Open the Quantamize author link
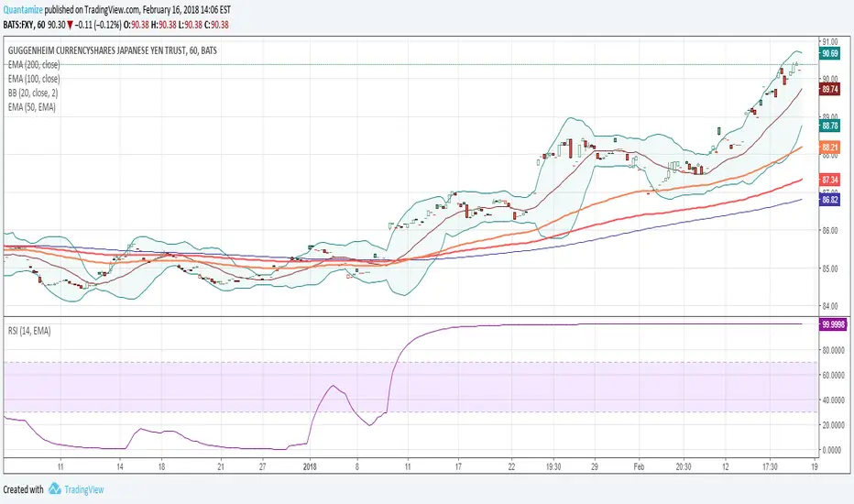 click(x=23, y=10)
